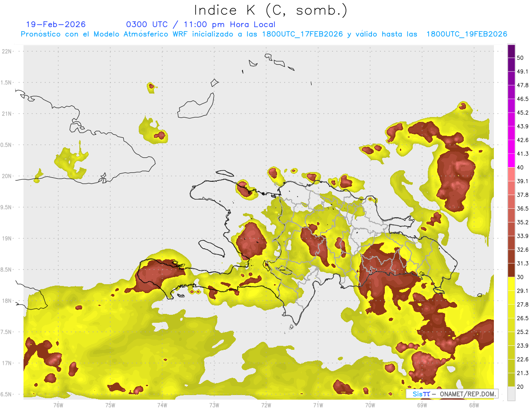532x411 pixels.
Task: Click the '69W' longitude label
Action: [422, 405]
